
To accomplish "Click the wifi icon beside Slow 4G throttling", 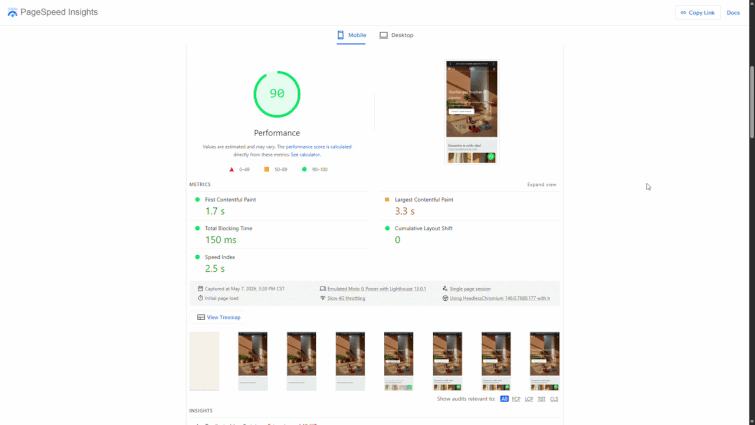I will (x=323, y=298).
